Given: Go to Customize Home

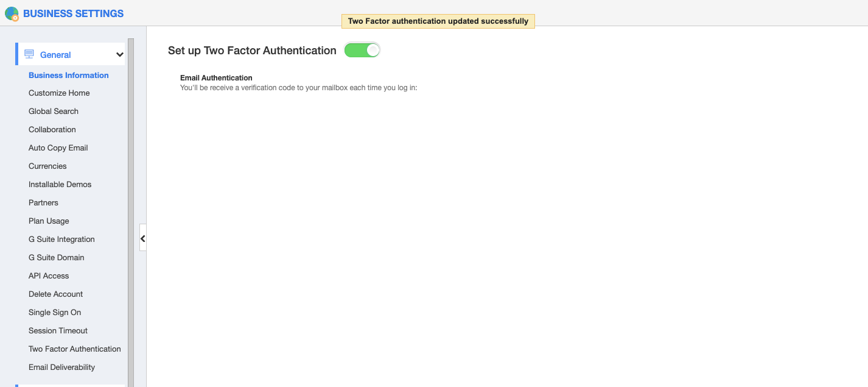Looking at the screenshot, I should pyautogui.click(x=59, y=93).
